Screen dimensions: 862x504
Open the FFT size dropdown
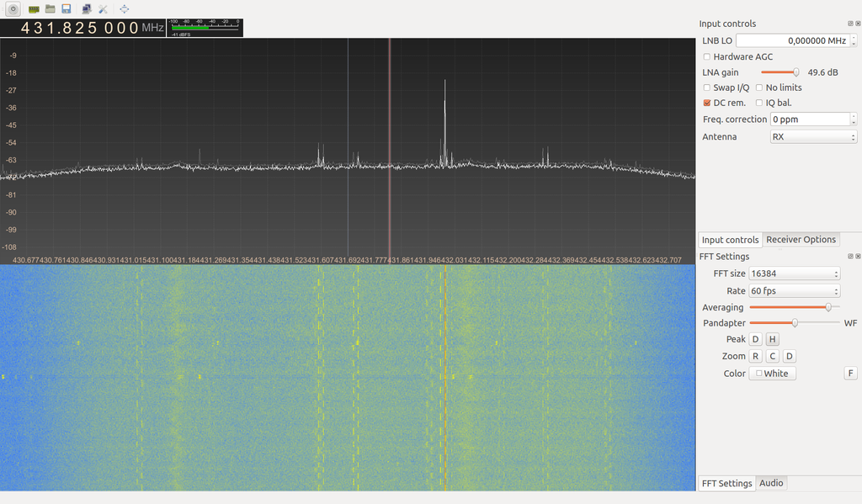(795, 273)
